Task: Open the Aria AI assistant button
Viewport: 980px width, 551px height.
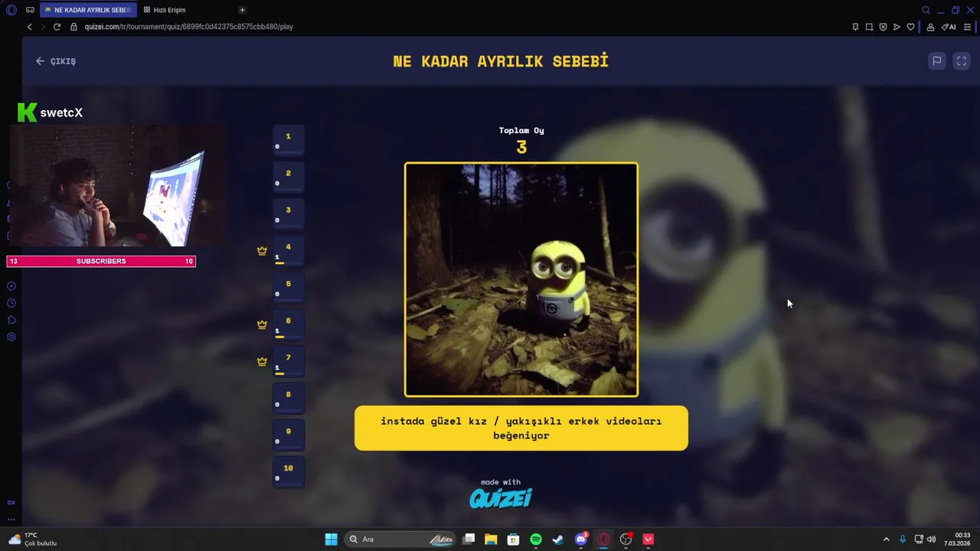Action: [x=949, y=27]
